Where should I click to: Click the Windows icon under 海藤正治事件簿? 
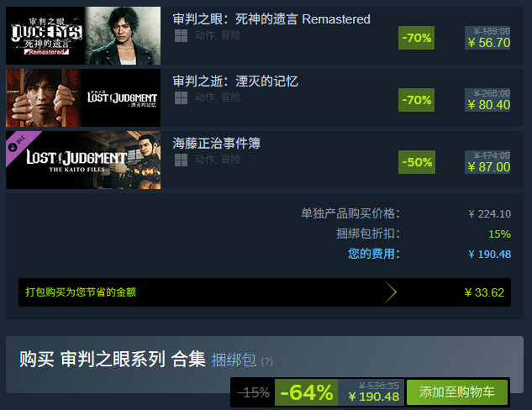point(181,160)
